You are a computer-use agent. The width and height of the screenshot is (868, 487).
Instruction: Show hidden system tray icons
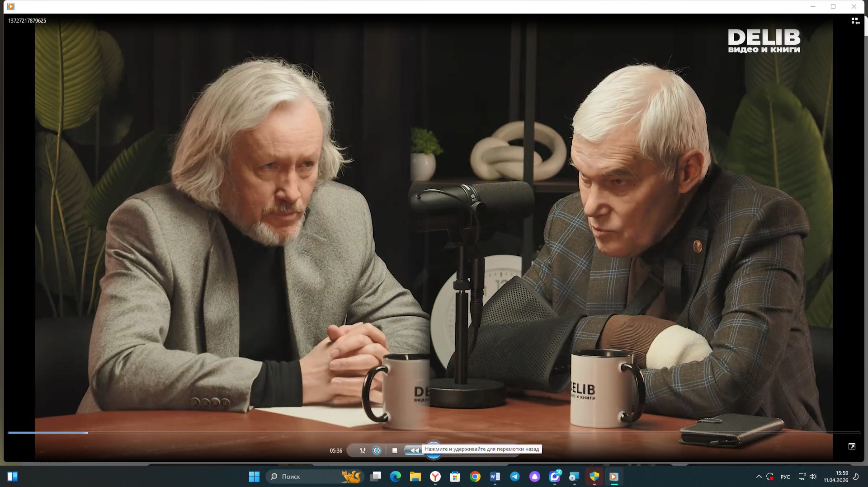click(x=759, y=477)
